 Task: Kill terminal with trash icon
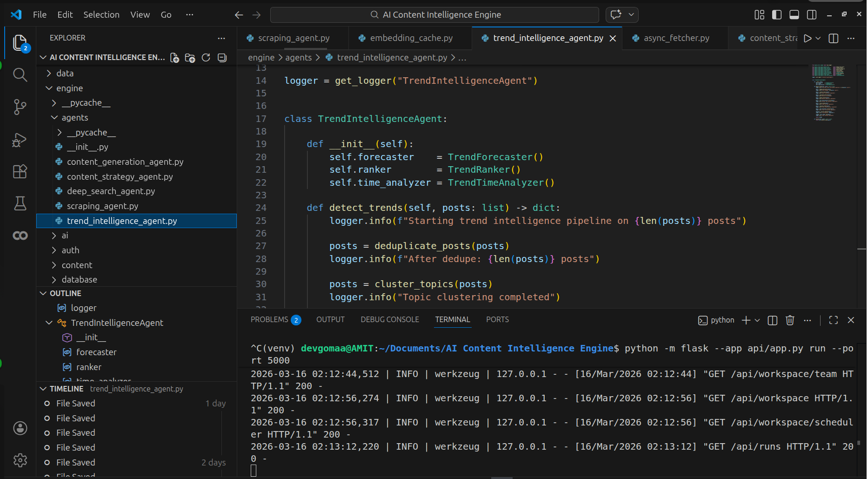790,320
